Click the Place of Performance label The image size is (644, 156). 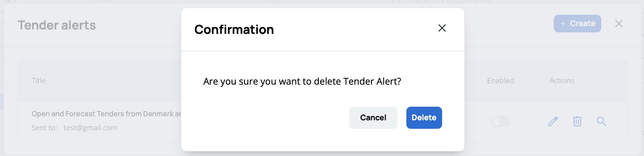(x=449, y=2)
